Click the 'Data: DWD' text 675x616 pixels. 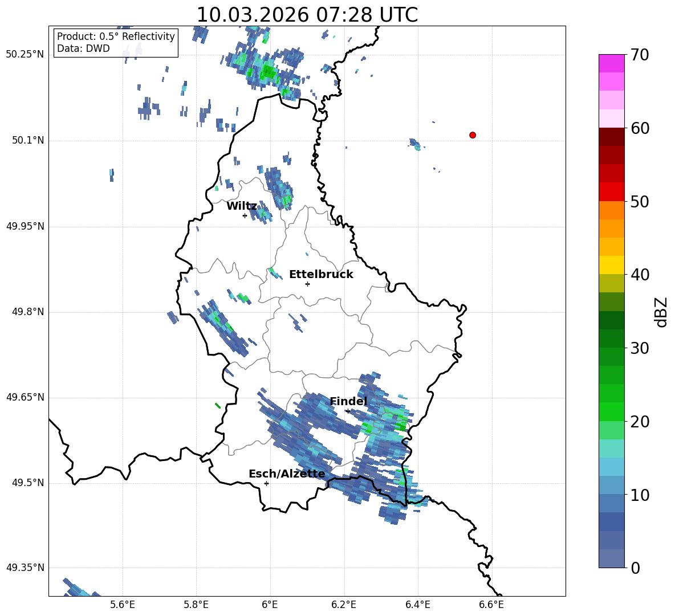[83, 48]
